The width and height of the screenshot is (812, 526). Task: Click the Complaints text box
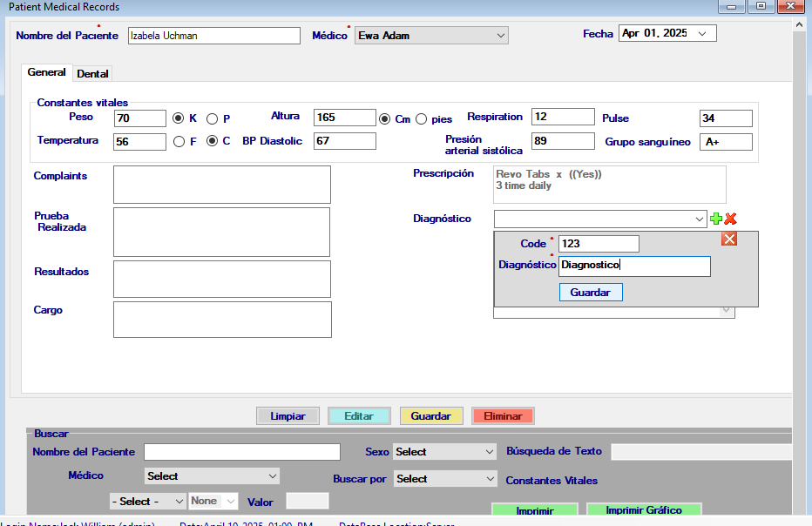[x=222, y=185]
